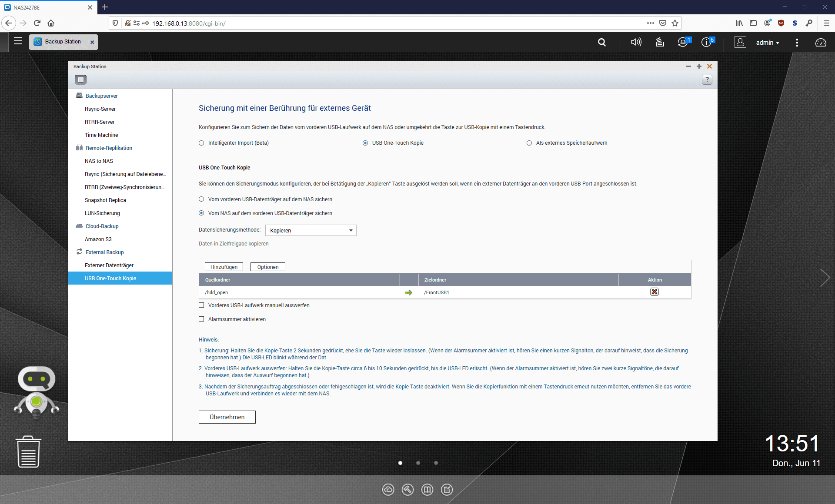Open the dashboard gauge icon

coord(820,42)
